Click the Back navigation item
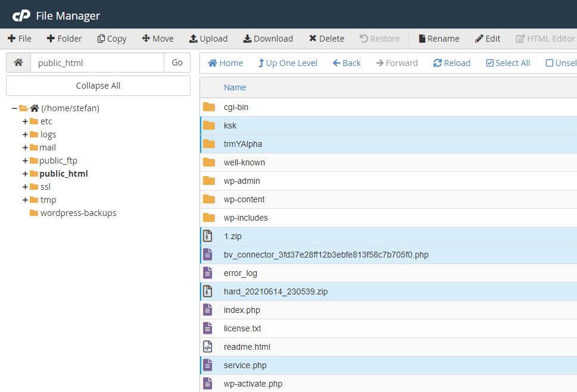 click(347, 63)
